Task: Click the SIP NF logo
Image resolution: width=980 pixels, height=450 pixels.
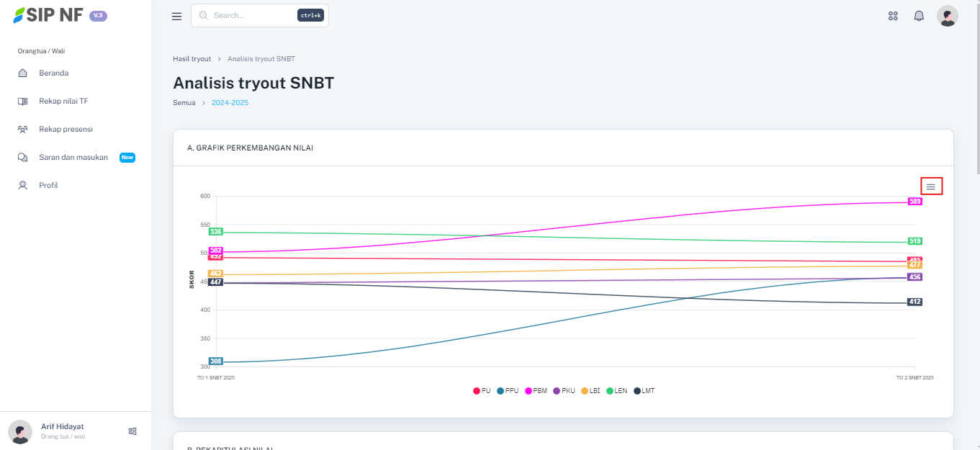Action: (x=49, y=15)
